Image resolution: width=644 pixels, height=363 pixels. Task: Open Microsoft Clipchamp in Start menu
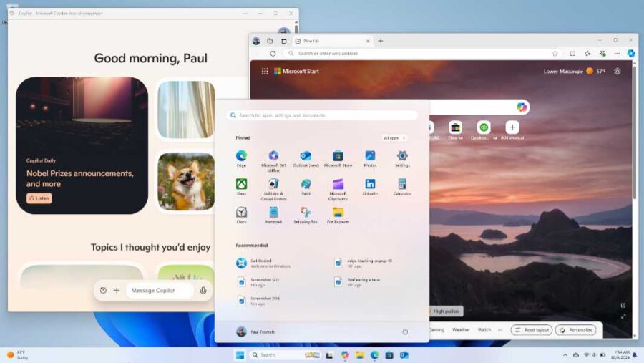coord(338,189)
